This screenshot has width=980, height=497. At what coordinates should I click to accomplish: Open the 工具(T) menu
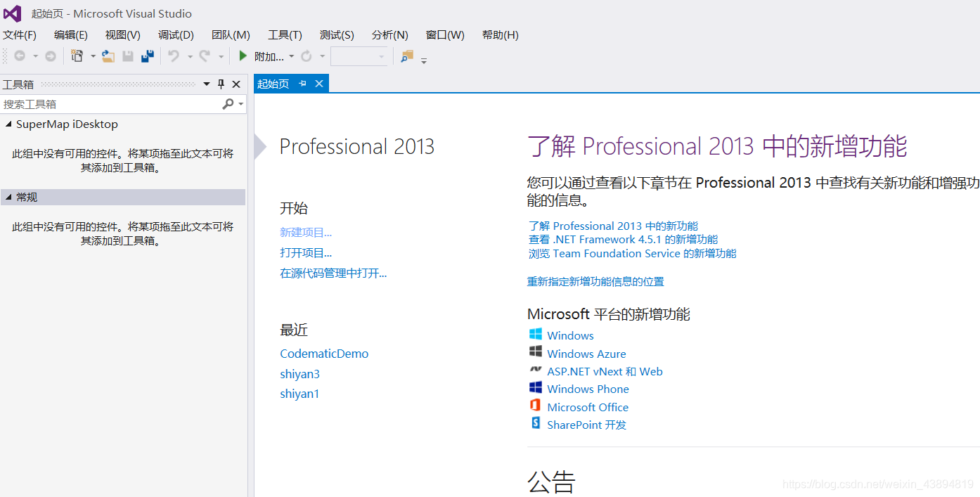click(285, 35)
